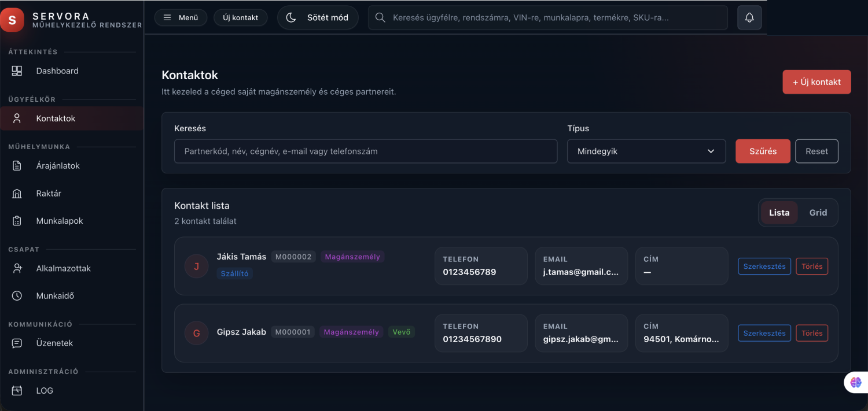Viewport: 868px width, 411px height.
Task: Click the Raktár warehouse icon
Action: tap(17, 194)
